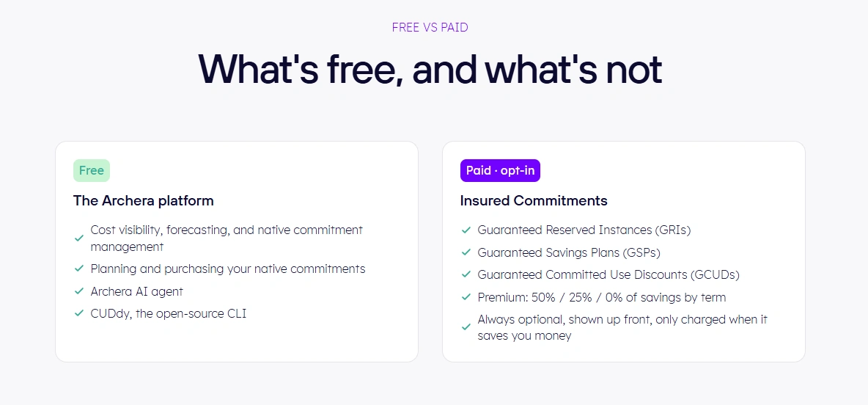Click checkmark next to CUDdy open-source CLI
Screen dimensions: 868x405
[x=78, y=313]
